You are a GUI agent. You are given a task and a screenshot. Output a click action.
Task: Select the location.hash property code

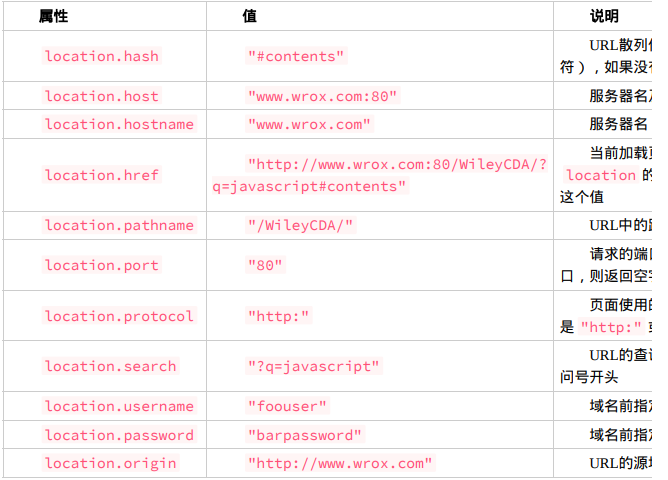(x=102, y=56)
